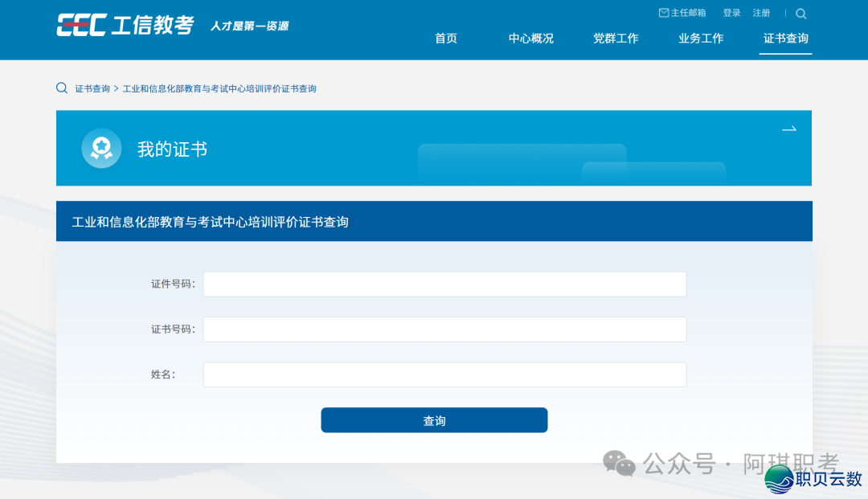Open the 登录 login link
This screenshot has width=868, height=499.
731,13
